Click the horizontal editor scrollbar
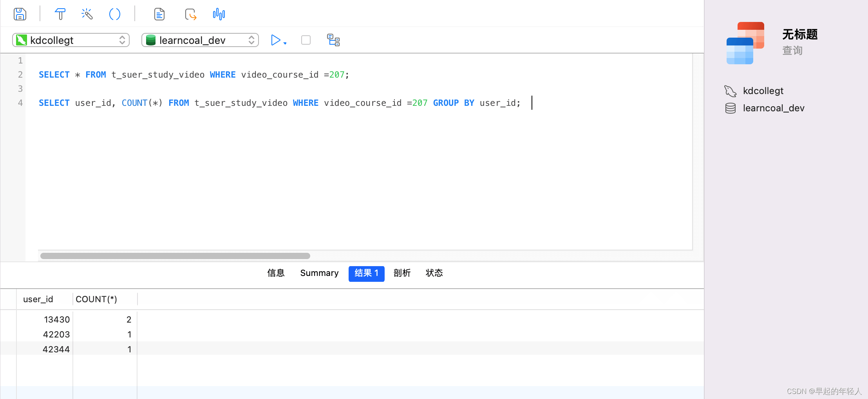This screenshot has height=399, width=868. tap(175, 256)
